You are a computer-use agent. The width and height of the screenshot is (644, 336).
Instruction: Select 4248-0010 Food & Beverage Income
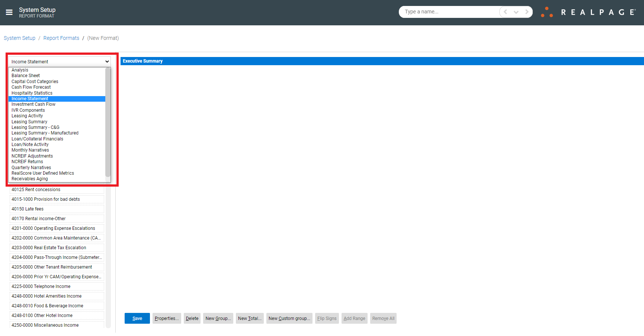coord(57,306)
